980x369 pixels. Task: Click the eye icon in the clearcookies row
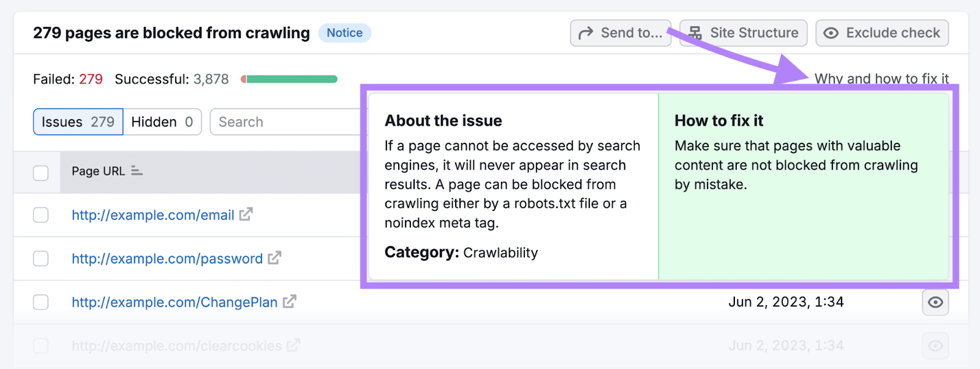[x=935, y=345]
